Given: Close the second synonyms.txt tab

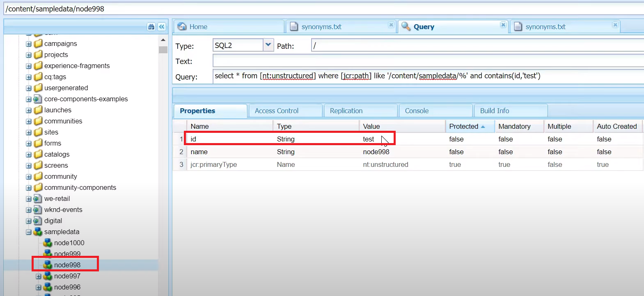Looking at the screenshot, I should (x=615, y=25).
